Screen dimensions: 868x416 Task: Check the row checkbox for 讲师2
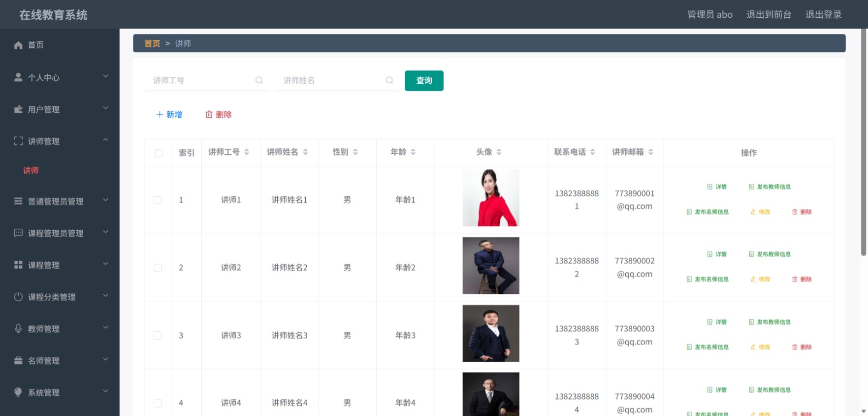[x=158, y=268]
